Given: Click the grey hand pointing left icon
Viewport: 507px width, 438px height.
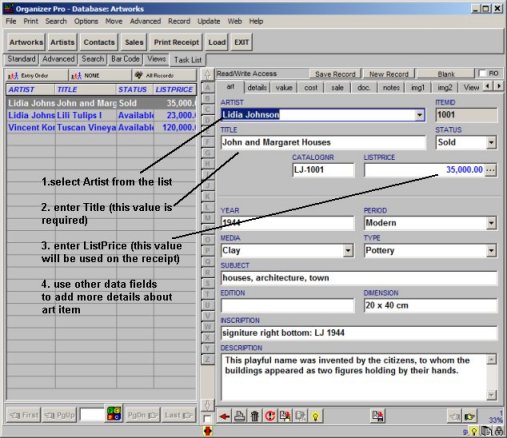Looking at the screenshot, I should tap(454, 416).
